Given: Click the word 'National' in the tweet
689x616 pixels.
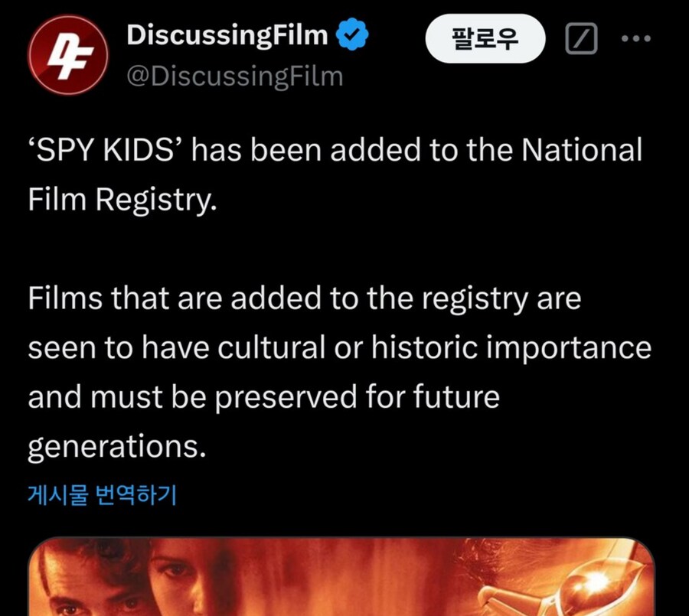Looking at the screenshot, I should (582, 150).
